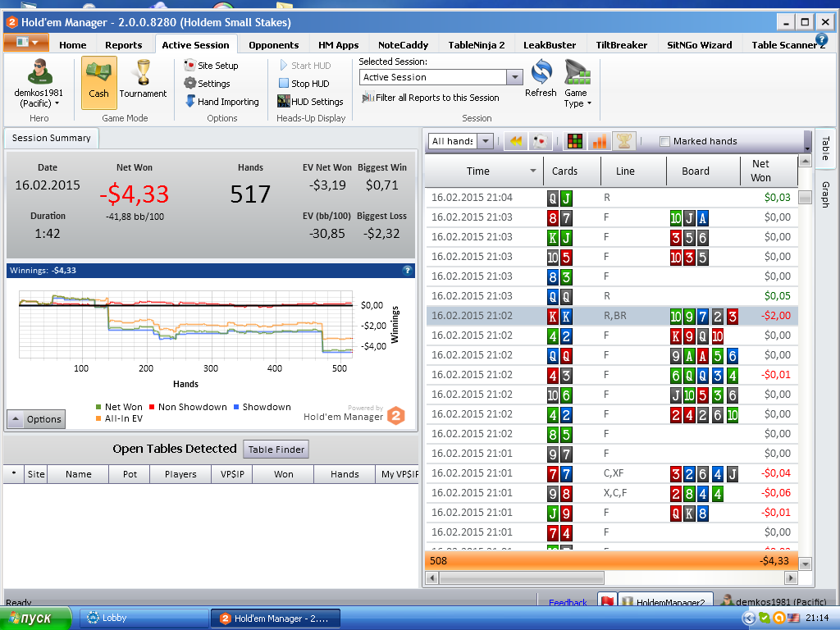Screen dimensions: 840x630
Task: Click the Hold'em Manager taskbar button
Action: click(x=276, y=619)
